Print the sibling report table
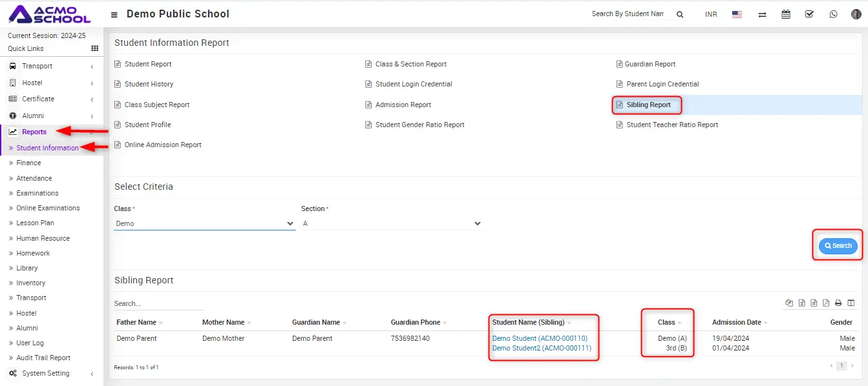Screen dimensions: 868x386 click(838, 303)
